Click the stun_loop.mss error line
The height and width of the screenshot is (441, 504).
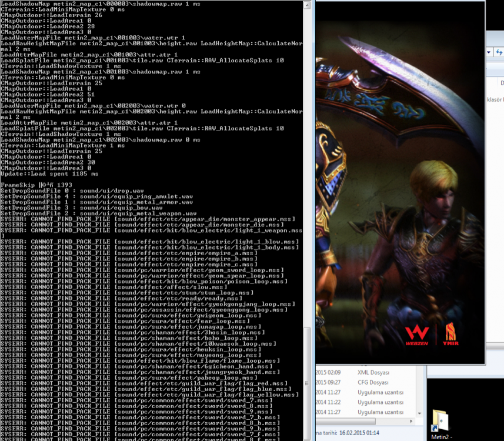pos(127,293)
